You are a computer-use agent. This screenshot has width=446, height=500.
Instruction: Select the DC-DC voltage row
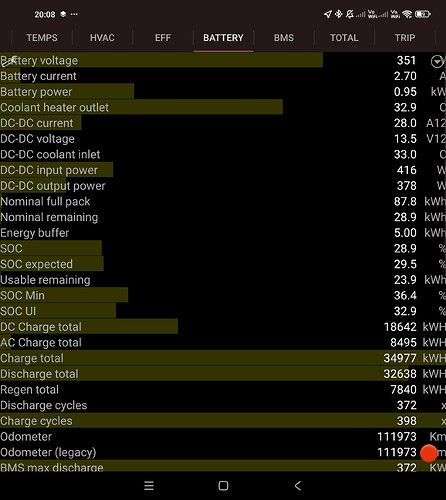(x=223, y=139)
